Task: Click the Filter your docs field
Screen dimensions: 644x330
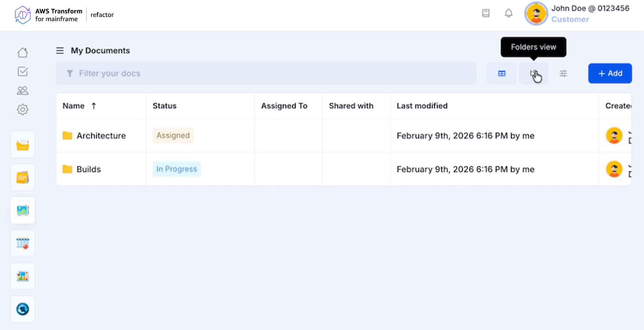Action: pos(266,73)
